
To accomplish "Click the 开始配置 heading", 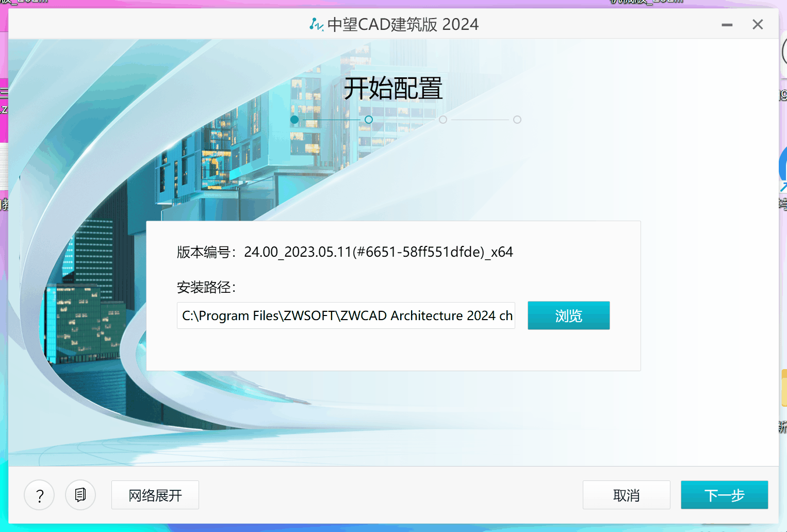I will 393,88.
